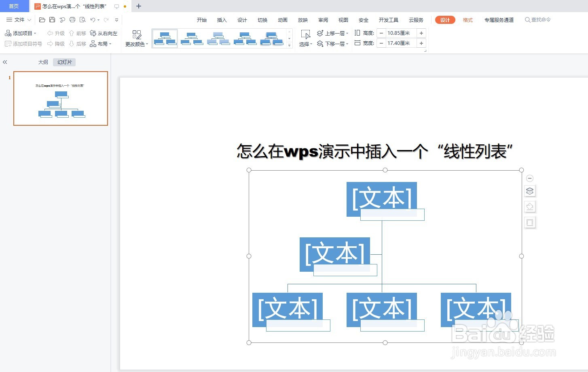This screenshot has width=588, height=372.
Task: Collapse the slide panel with double-arrow icon
Action: [x=5, y=62]
